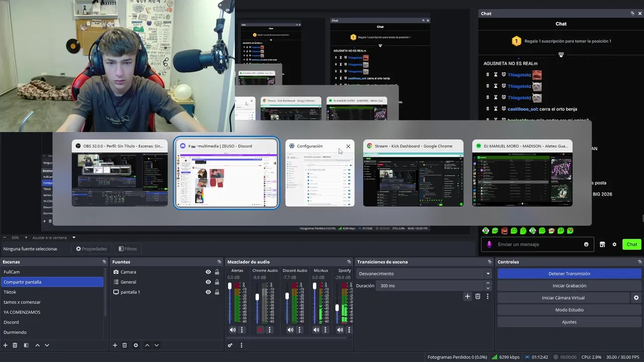The image size is (644, 362).
Task: Move scene up in Escenas panel
Action: (37, 345)
